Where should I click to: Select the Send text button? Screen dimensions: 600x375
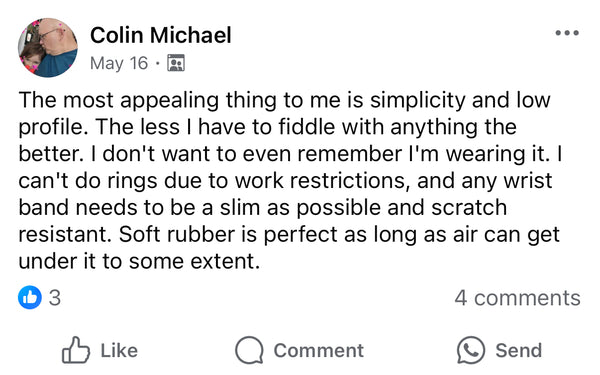[518, 351]
